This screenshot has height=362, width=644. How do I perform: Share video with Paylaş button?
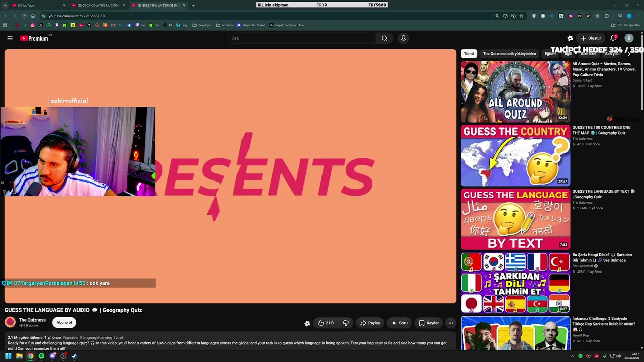click(x=370, y=323)
